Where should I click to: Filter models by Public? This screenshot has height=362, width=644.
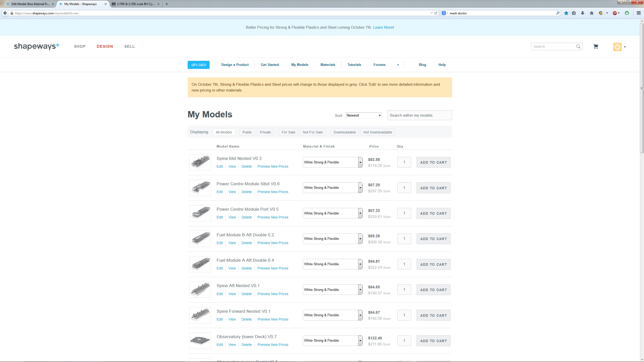point(247,132)
